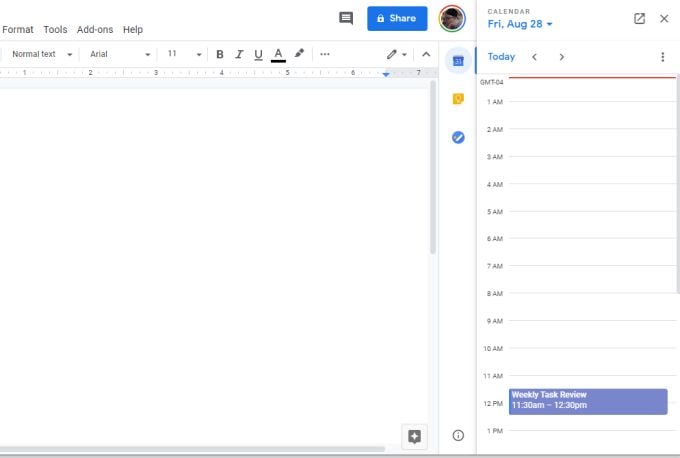Open calendar panel more options menu
Viewport: 680px width, 458px height.
coord(662,57)
